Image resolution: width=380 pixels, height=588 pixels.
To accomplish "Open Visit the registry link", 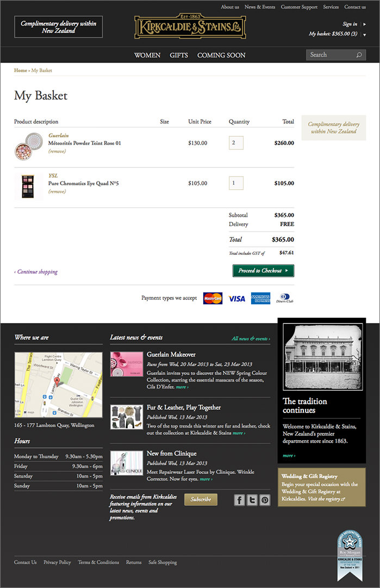I will tap(326, 499).
